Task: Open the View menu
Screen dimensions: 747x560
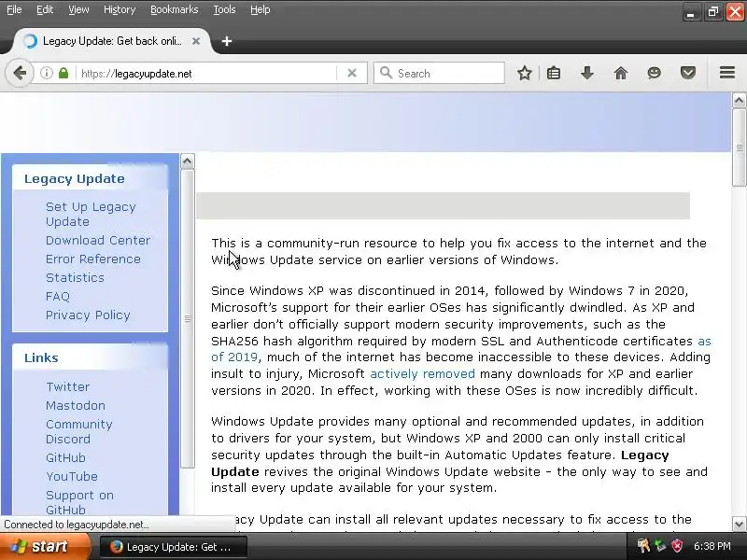Action: (78, 9)
